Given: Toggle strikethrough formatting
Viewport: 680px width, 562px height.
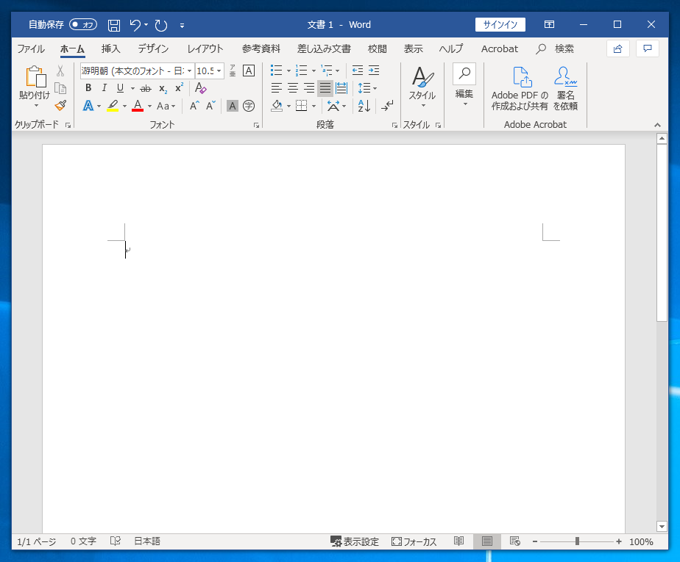Looking at the screenshot, I should point(146,88).
